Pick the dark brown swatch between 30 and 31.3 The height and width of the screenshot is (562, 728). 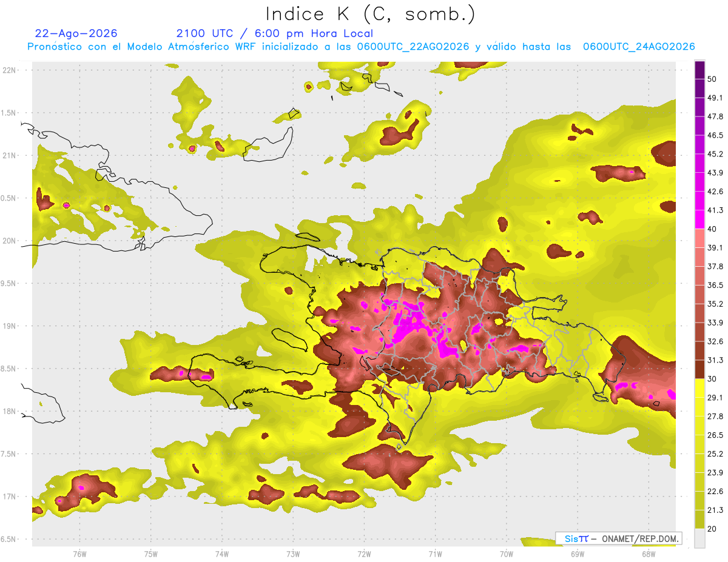click(699, 370)
